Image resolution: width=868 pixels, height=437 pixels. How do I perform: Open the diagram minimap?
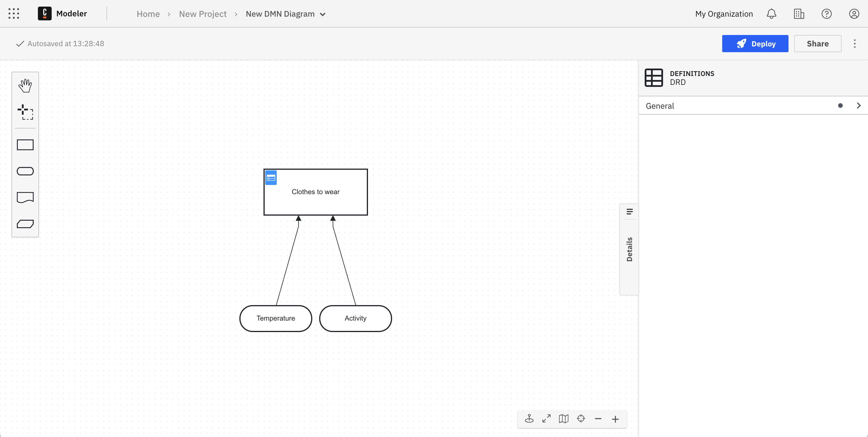(563, 418)
